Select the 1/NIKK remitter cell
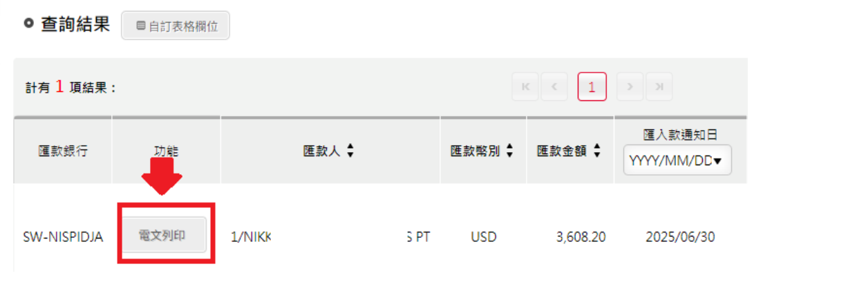Image resolution: width=868 pixels, height=298 pixels. (x=250, y=238)
